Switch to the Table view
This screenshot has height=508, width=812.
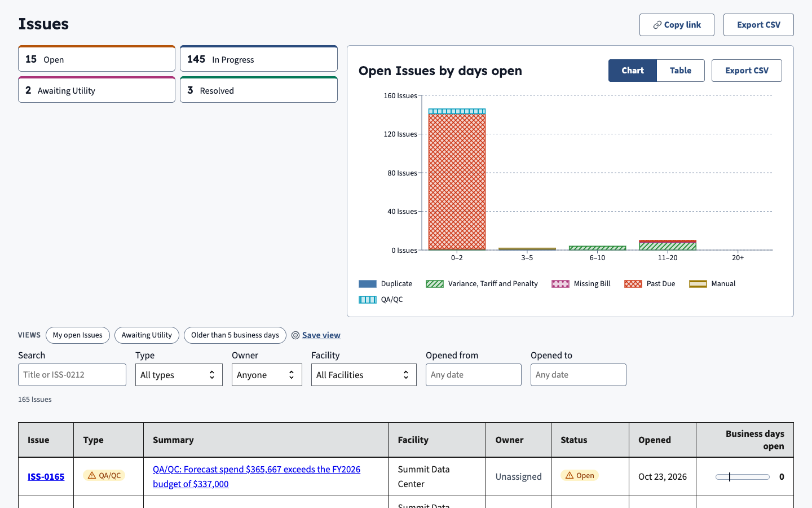click(681, 71)
